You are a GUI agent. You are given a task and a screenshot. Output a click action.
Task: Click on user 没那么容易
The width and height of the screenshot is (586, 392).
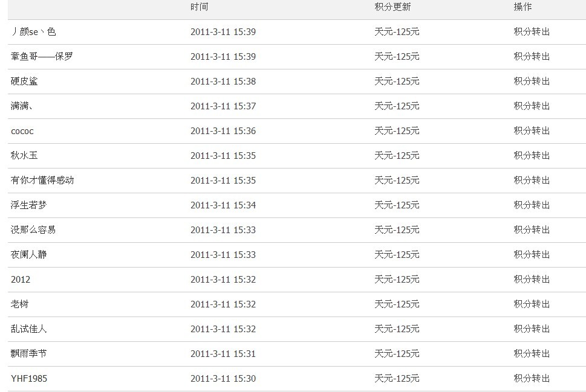pos(33,230)
